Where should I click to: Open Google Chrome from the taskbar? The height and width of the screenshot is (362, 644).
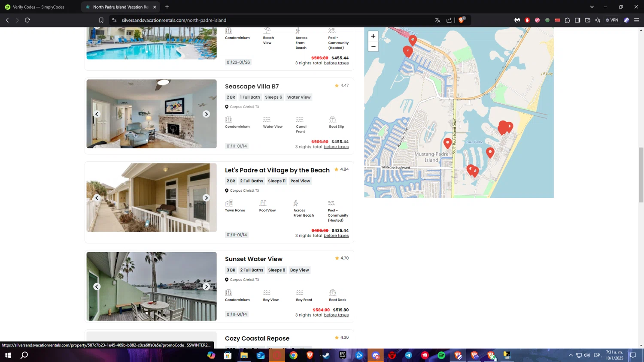coord(294,355)
